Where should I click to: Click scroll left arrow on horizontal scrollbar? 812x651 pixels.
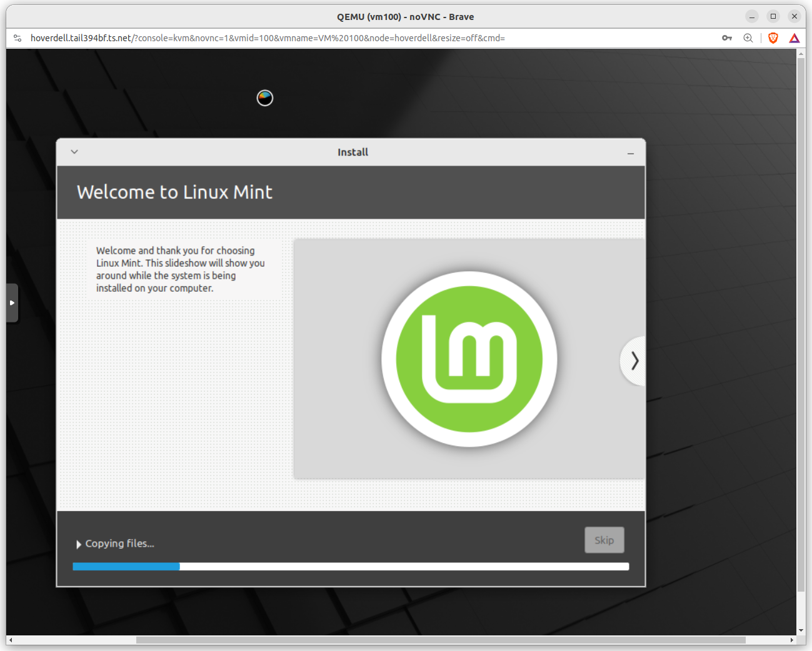pos(11,640)
